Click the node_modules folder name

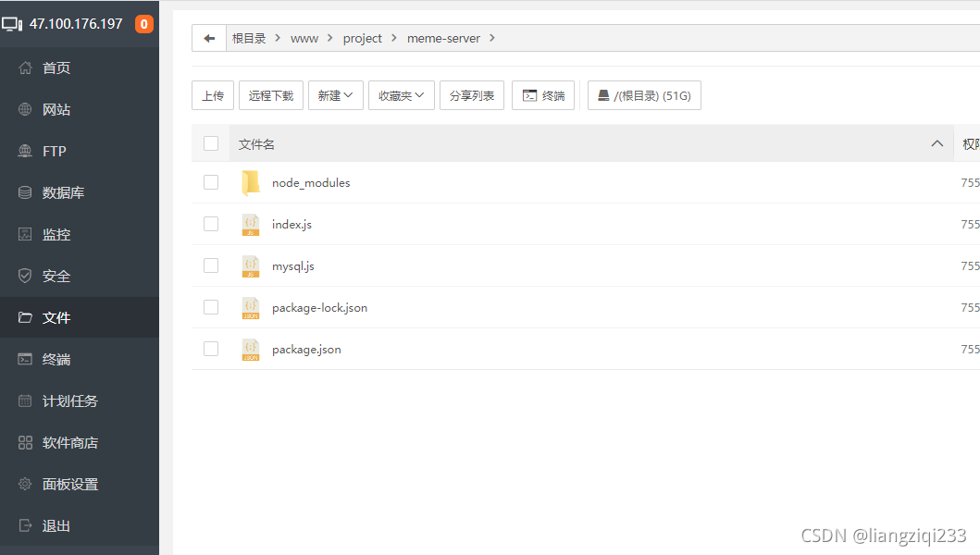(x=311, y=182)
